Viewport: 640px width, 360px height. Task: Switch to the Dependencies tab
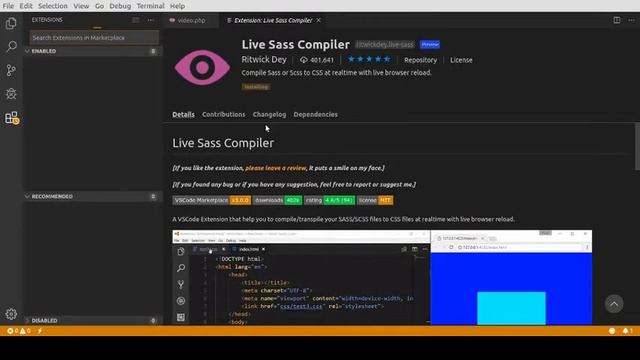coord(316,114)
